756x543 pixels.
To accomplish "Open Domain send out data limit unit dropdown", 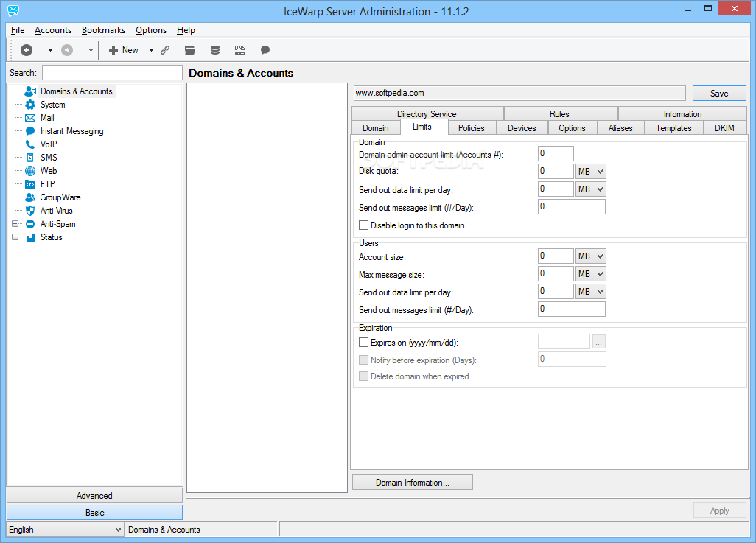I will click(x=591, y=189).
